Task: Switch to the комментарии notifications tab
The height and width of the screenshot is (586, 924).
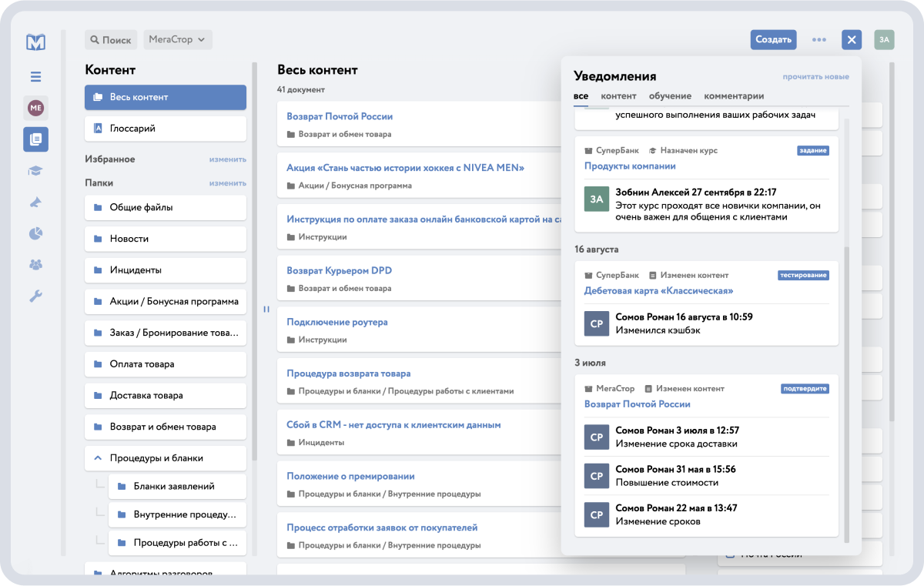Action: [x=734, y=96]
